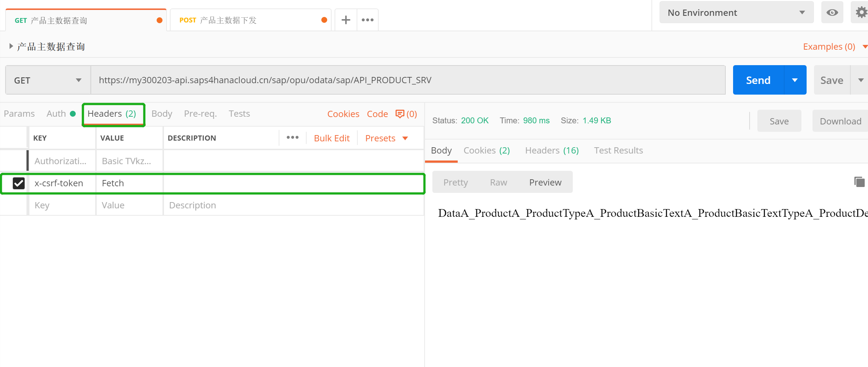Switch response view to Pretty
Image resolution: width=868 pixels, height=367 pixels.
456,182
